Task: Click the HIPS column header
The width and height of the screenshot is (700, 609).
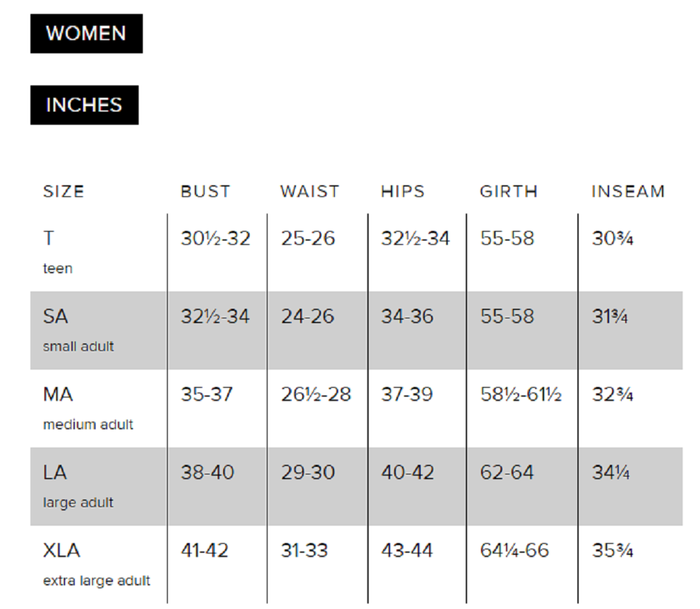Action: (x=403, y=191)
